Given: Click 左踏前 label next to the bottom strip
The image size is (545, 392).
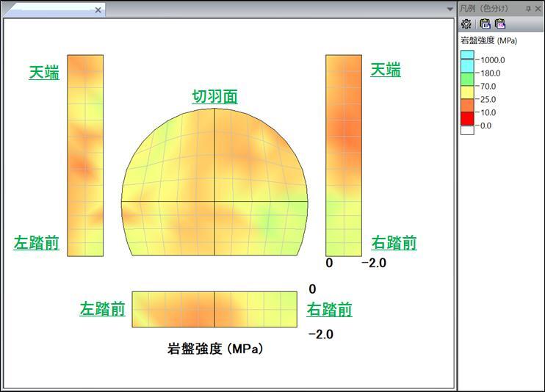Looking at the screenshot, I should pyautogui.click(x=102, y=309).
